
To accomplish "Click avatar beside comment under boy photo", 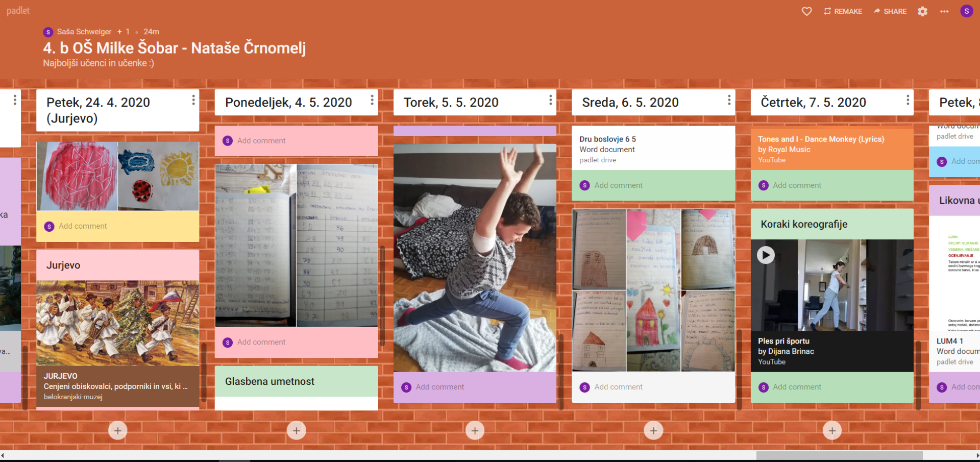I will point(407,387).
